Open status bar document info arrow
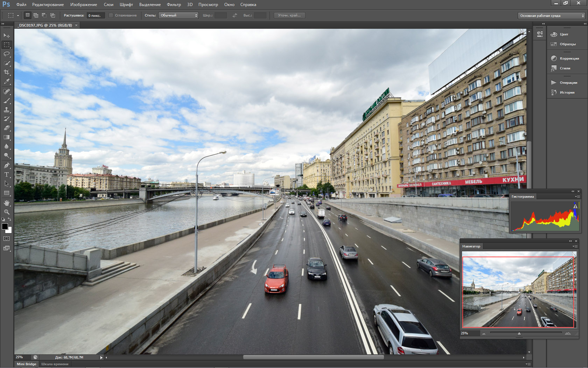The width and height of the screenshot is (588, 368). point(101,358)
